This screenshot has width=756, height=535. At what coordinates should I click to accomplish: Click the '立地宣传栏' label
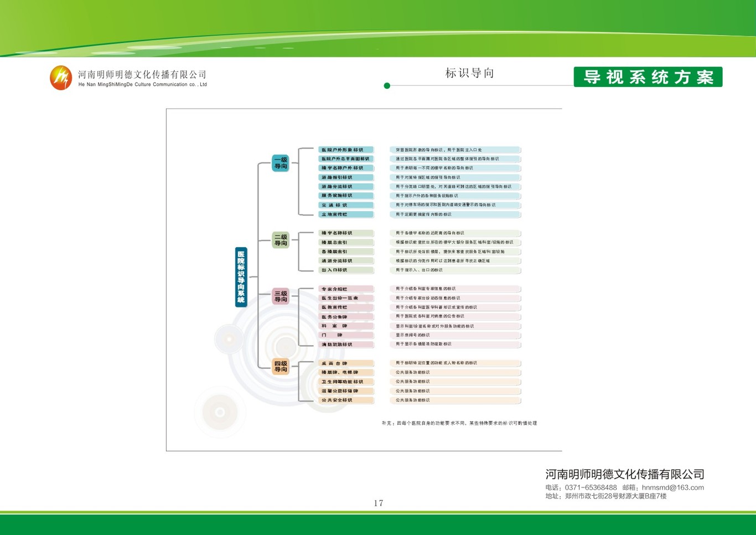click(346, 214)
